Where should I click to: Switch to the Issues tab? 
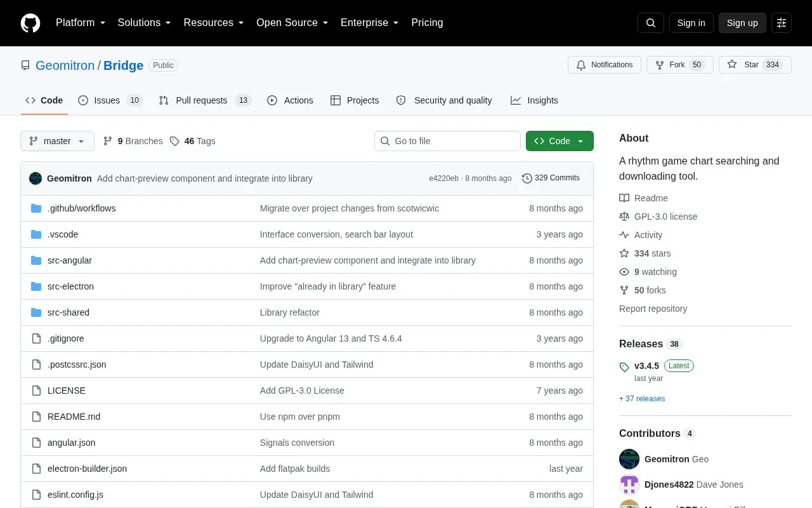tap(110, 100)
